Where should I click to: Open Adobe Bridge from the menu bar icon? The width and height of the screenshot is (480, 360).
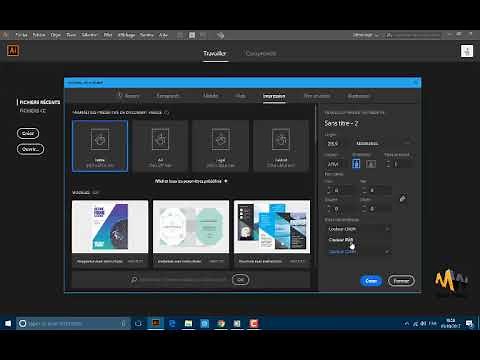(180, 35)
